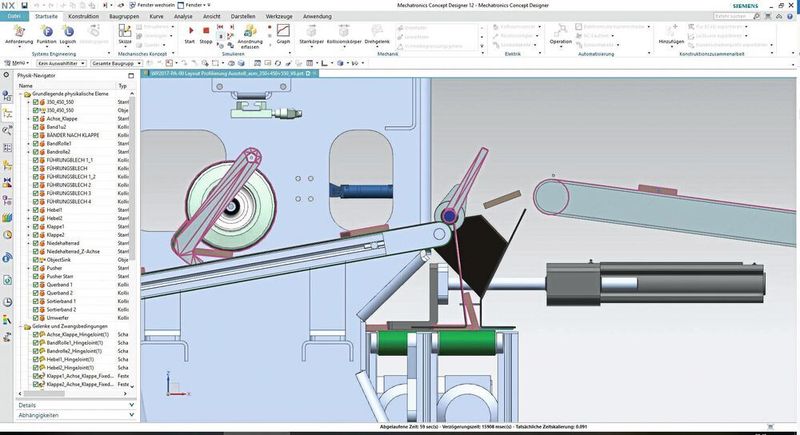The width and height of the screenshot is (800, 435).
Task: Click the pause simulation icon
Action: tap(220, 36)
